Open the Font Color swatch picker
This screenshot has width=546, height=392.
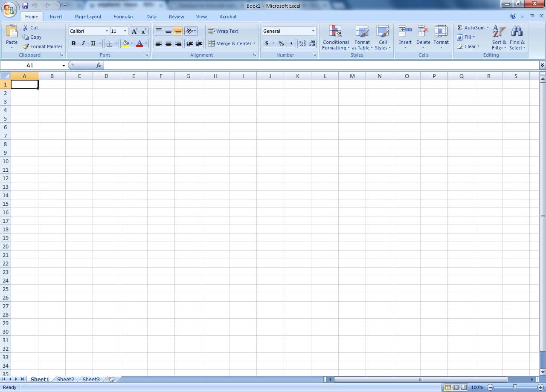pyautogui.click(x=145, y=43)
